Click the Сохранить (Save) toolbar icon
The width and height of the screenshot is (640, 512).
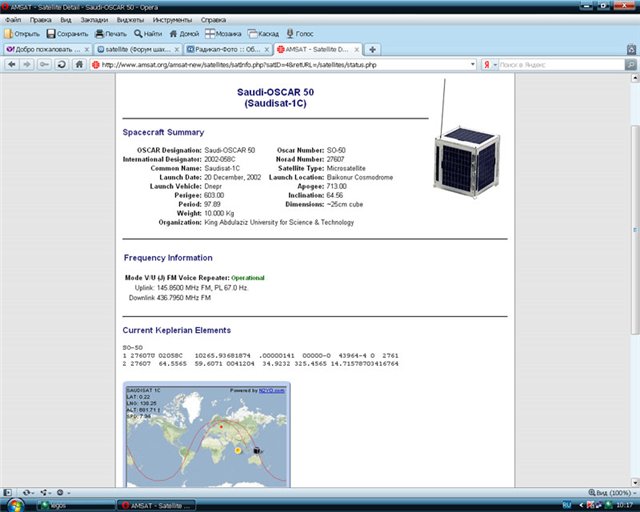pos(50,33)
